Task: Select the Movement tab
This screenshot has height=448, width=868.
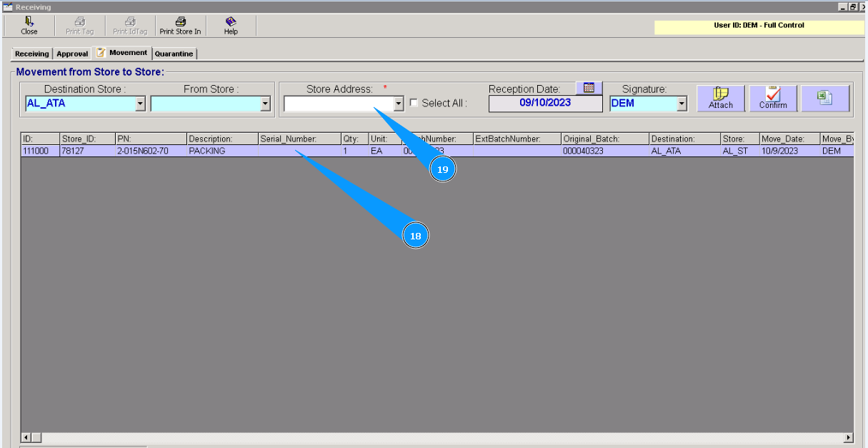Action: coord(122,53)
